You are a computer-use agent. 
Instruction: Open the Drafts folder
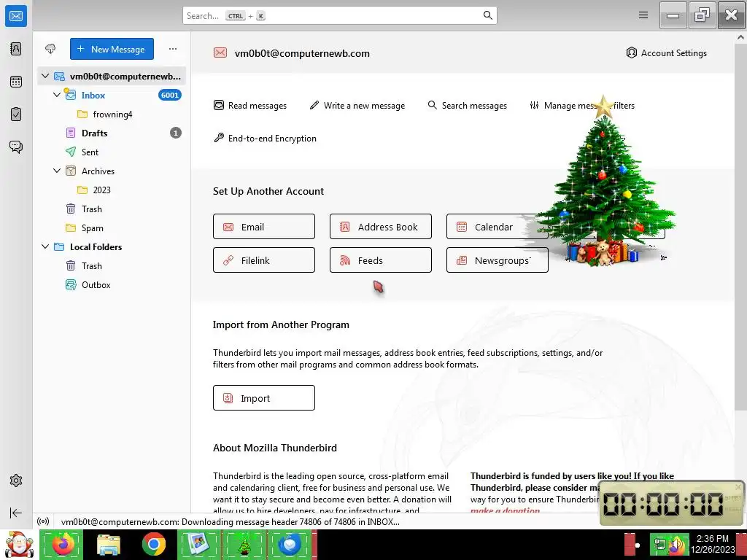(112, 133)
